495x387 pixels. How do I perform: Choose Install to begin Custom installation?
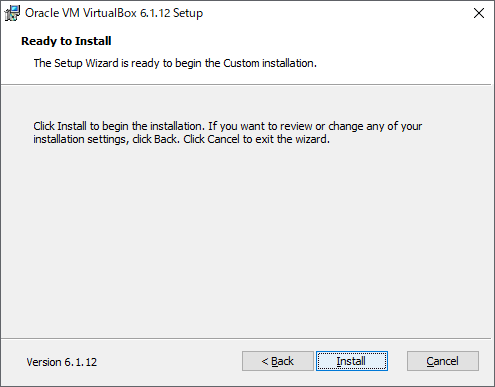(352, 361)
